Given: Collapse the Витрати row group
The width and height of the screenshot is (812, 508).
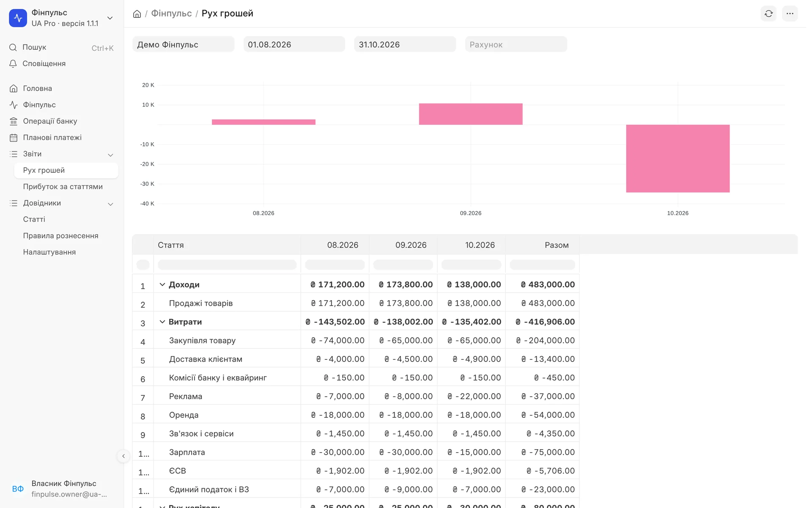Looking at the screenshot, I should 162,322.
